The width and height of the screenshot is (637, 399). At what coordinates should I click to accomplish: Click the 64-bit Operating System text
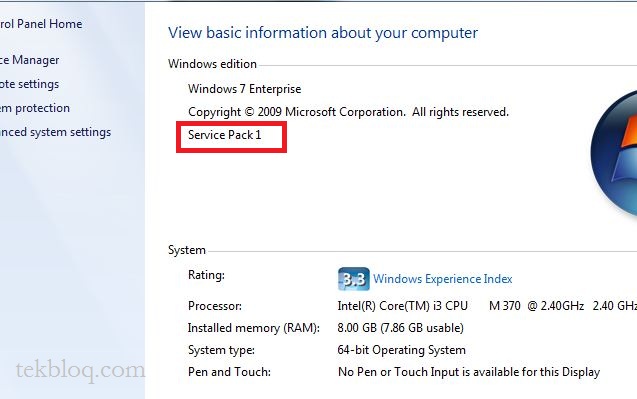(401, 350)
